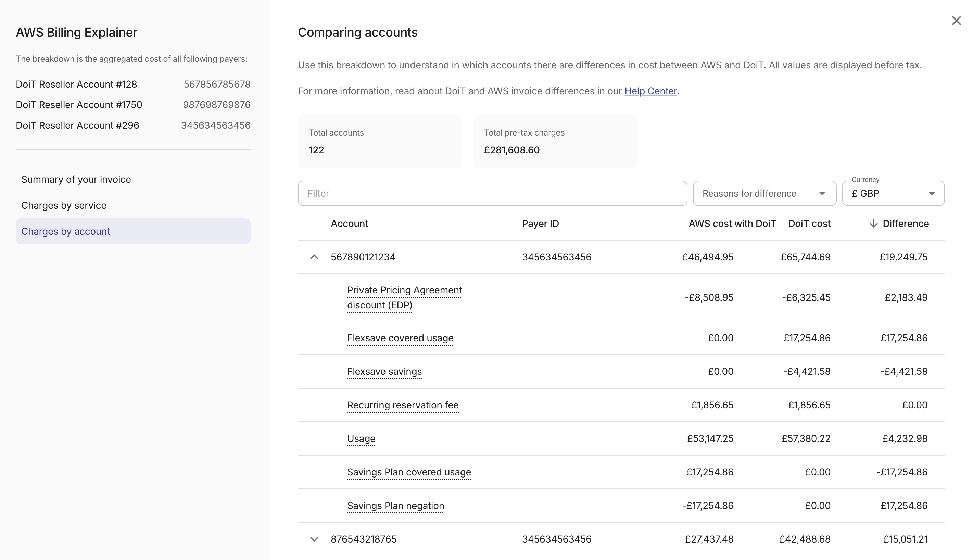Sort by Difference column arrow

(873, 224)
